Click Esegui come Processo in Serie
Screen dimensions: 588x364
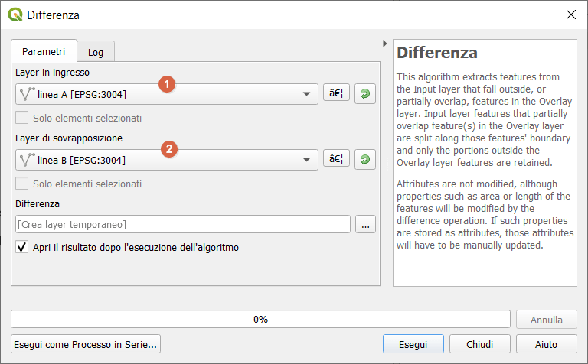[86, 344]
